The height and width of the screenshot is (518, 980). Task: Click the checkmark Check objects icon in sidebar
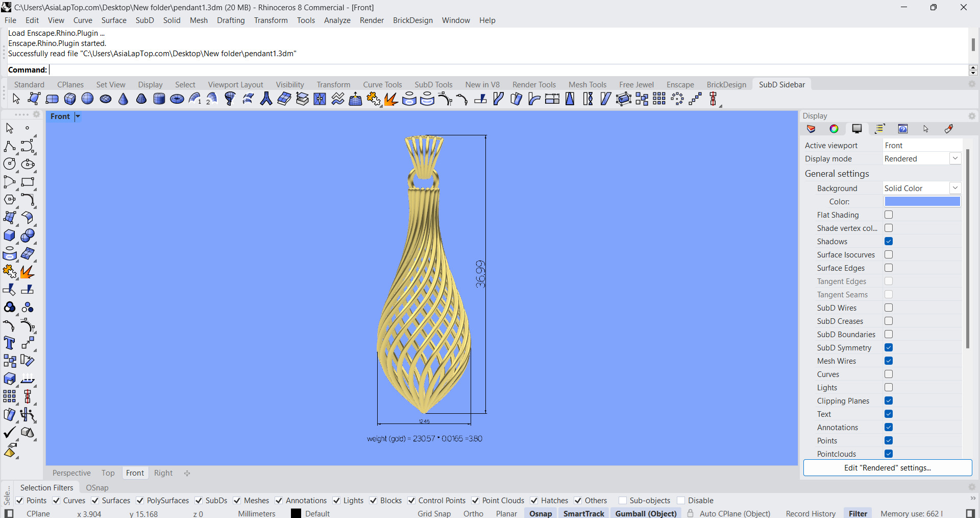click(9, 432)
